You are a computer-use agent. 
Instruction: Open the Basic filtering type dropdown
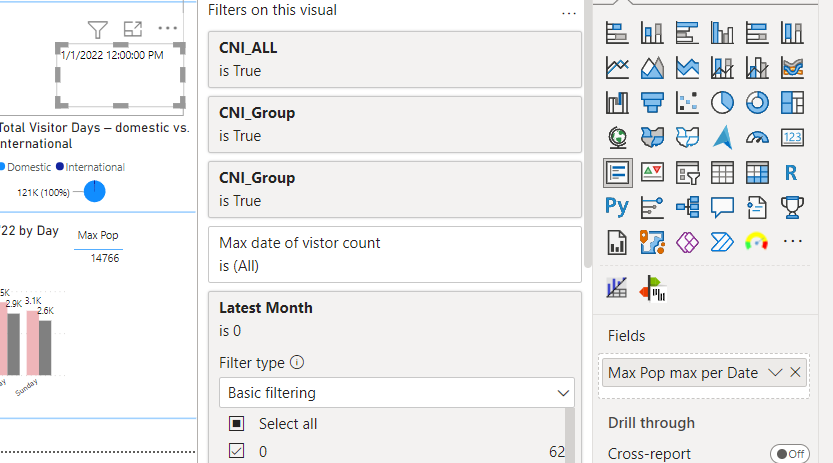tap(397, 393)
